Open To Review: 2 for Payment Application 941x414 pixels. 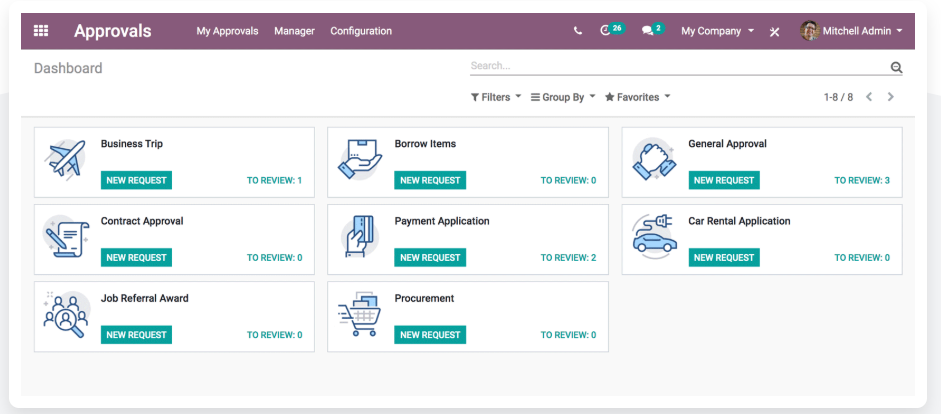coord(568,258)
